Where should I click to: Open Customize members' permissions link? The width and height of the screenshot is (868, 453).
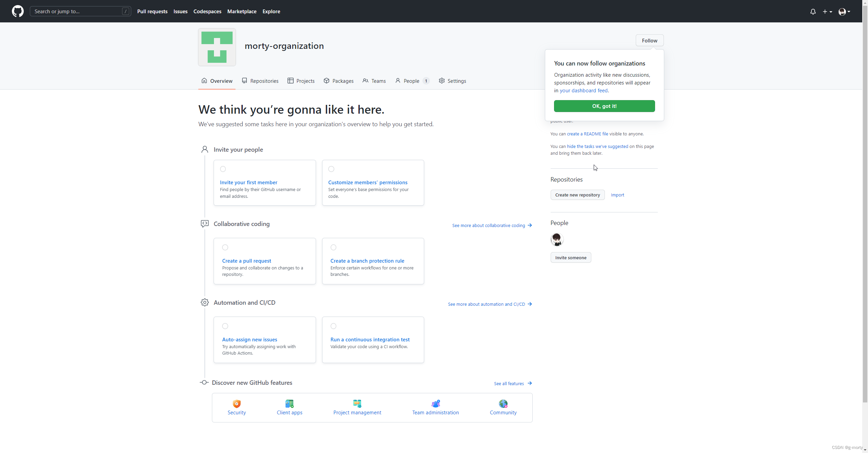pos(368,183)
